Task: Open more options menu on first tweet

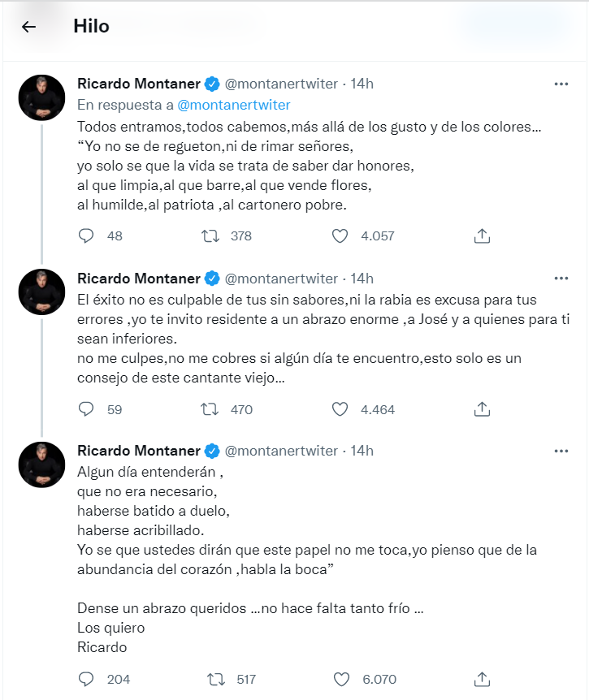Action: point(561,84)
